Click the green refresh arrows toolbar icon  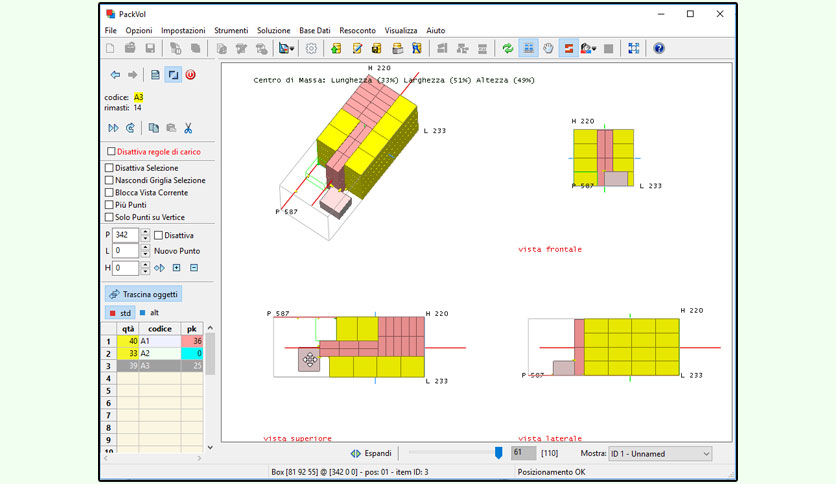[508, 49]
